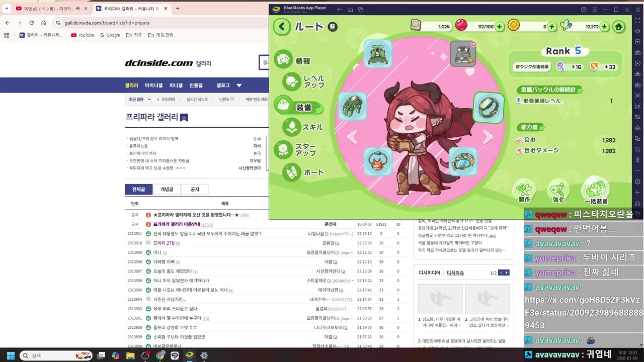The width and height of the screenshot is (644, 362).
Task: Select the fox necklace equipment slot
Action: (378, 161)
